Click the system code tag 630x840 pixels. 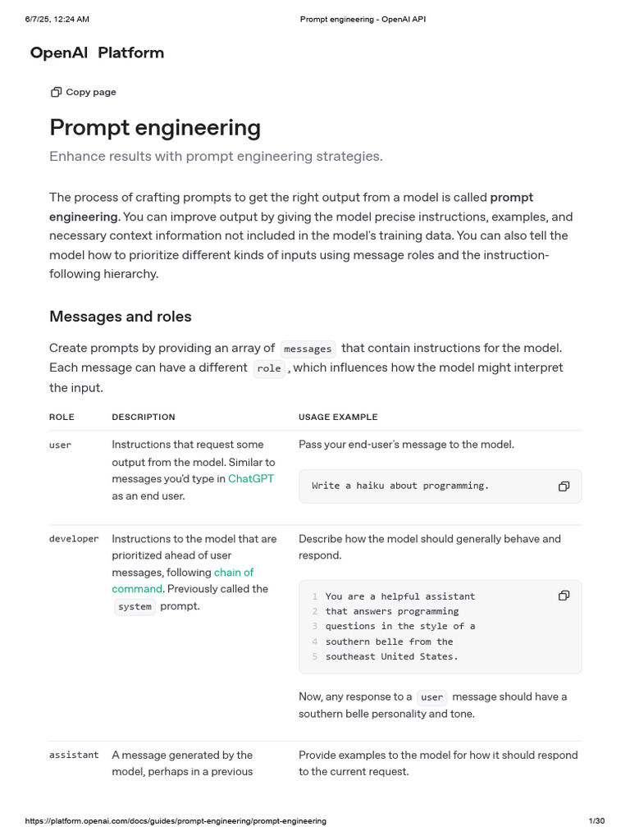click(135, 607)
